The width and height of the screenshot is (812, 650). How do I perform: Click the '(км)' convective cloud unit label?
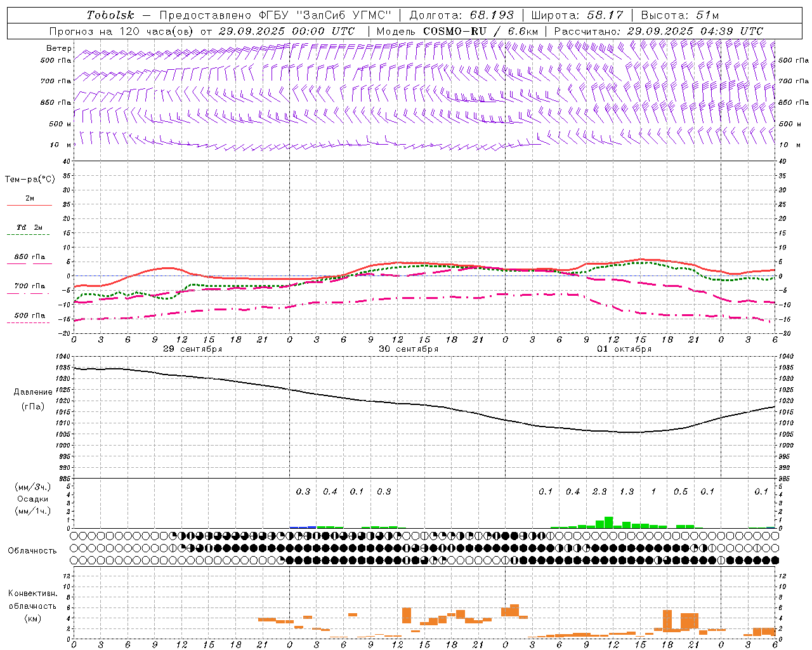click(32, 618)
